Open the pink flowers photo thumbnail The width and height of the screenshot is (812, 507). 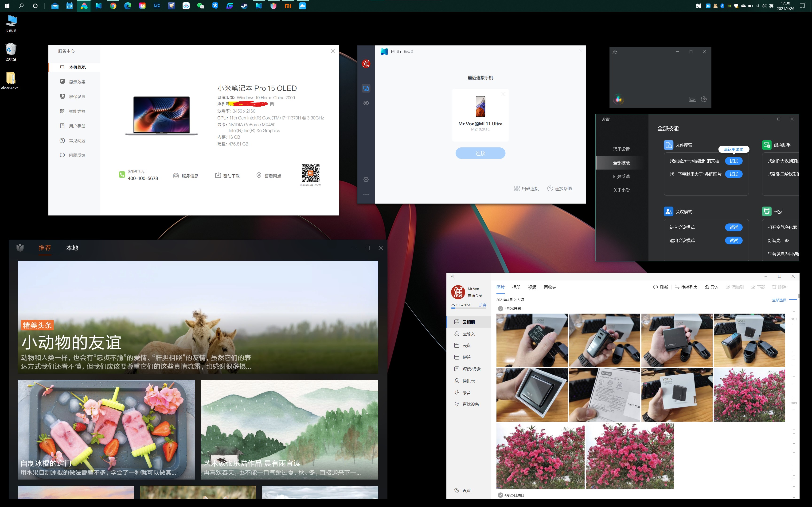coord(749,395)
